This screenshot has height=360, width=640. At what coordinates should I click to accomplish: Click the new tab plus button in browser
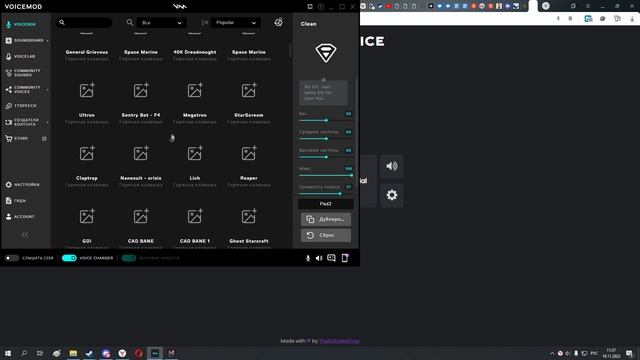click(x=546, y=6)
